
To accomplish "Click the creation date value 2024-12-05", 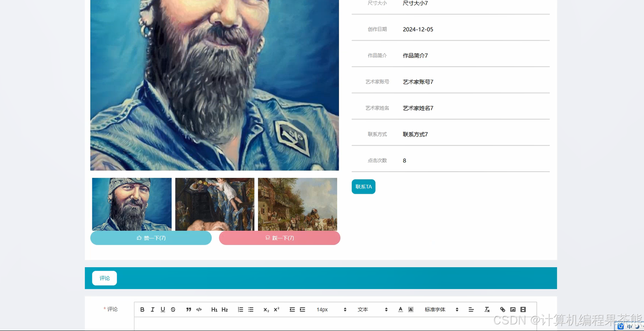I will pyautogui.click(x=418, y=29).
